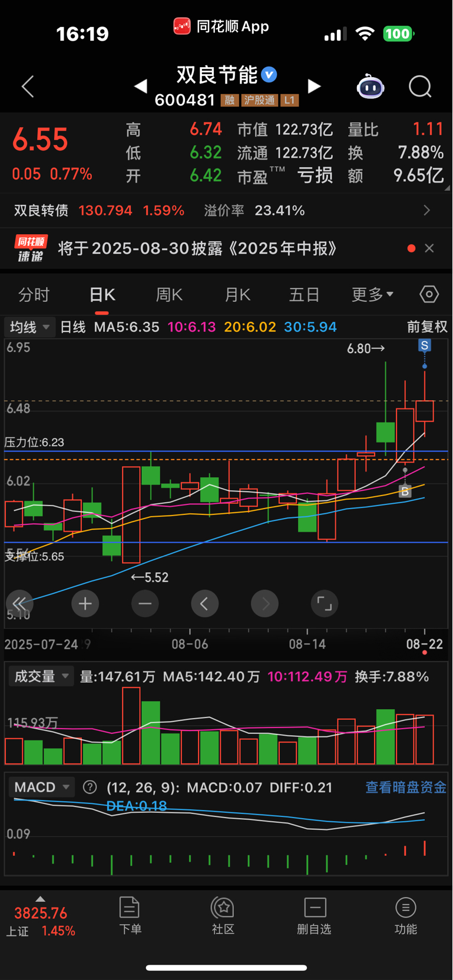Toggle 前复权 price adjustment
Image resolution: width=453 pixels, height=980 pixels.
[x=427, y=327]
